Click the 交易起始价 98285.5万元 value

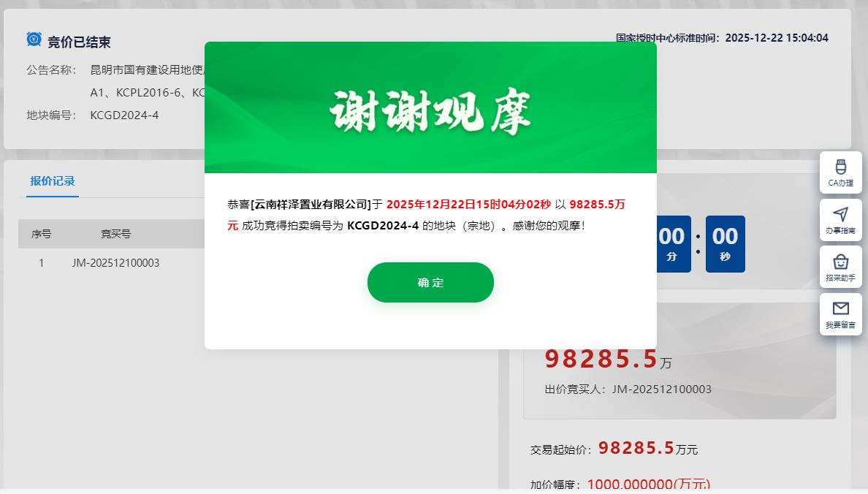[x=647, y=448]
